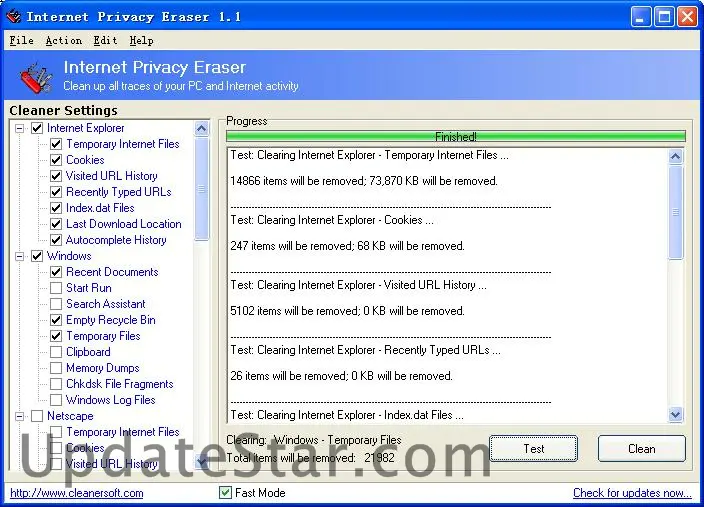Toggle the Fast Mode checkbox
The height and width of the screenshot is (507, 704).
(225, 493)
